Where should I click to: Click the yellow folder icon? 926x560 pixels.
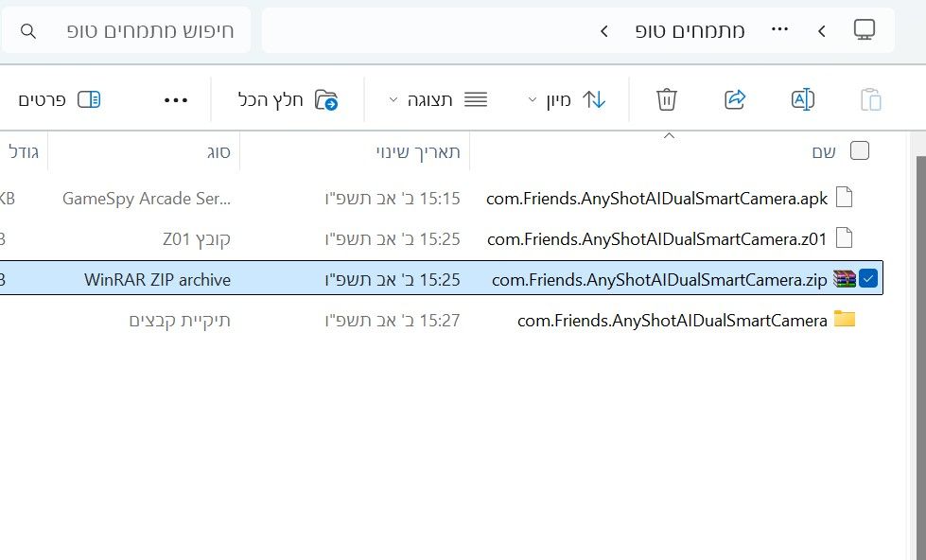tap(845, 319)
